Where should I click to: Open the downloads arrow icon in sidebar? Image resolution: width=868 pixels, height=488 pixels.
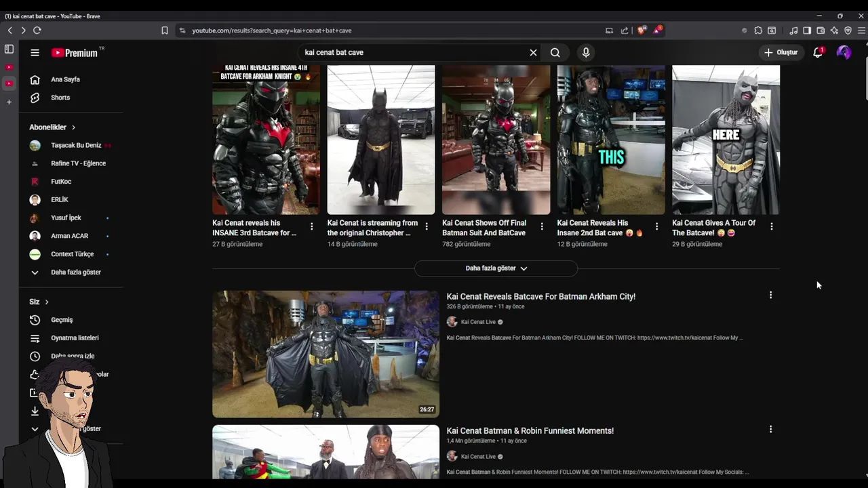(35, 411)
